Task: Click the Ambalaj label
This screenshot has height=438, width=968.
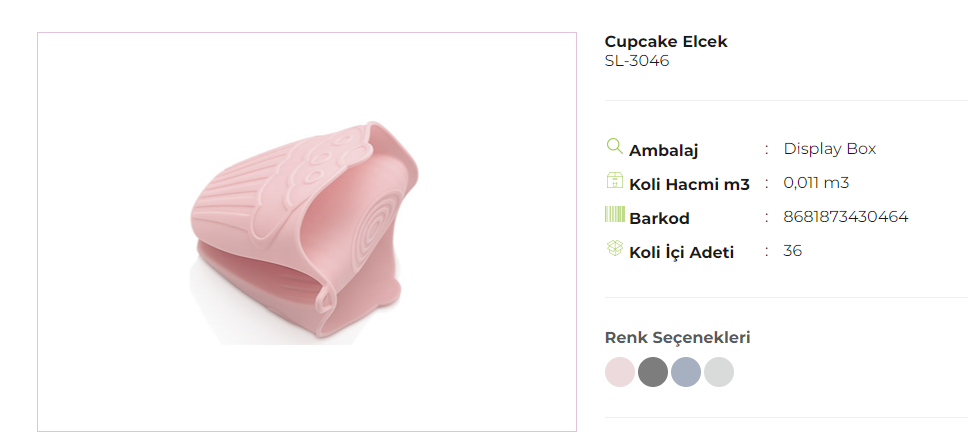Action: click(663, 150)
